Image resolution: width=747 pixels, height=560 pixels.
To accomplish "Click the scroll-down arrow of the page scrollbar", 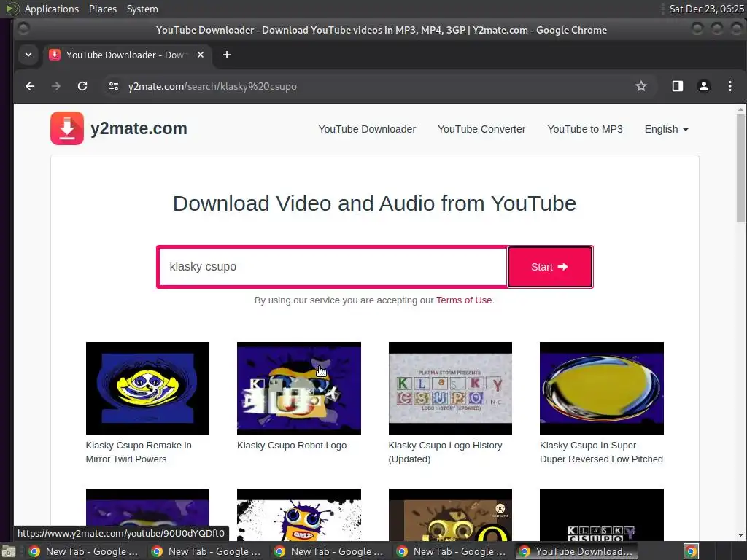I will [740, 535].
